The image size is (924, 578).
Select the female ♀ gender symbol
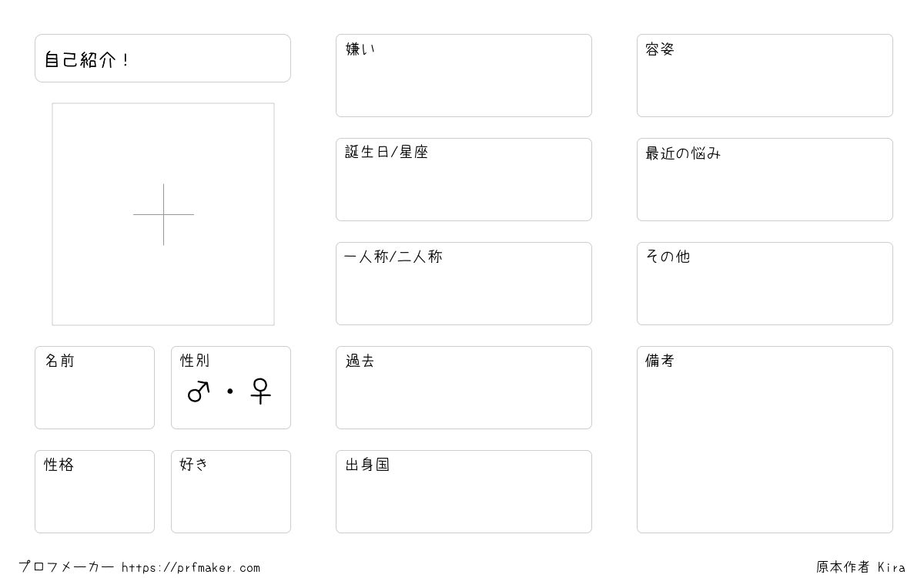coord(261,391)
